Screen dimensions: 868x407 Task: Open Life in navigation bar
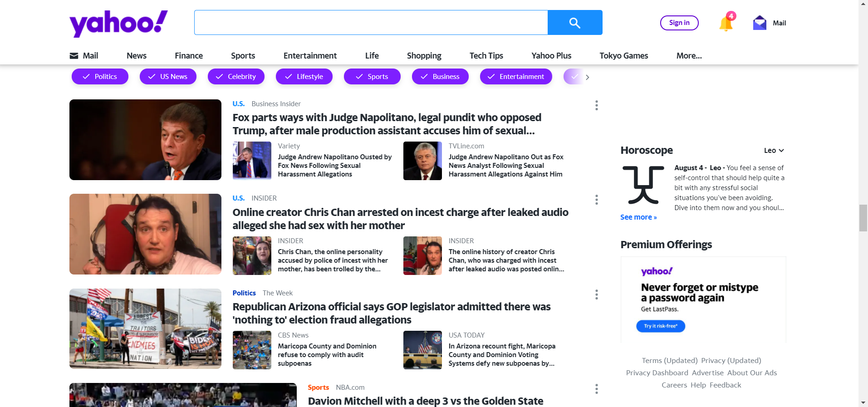[x=372, y=56]
